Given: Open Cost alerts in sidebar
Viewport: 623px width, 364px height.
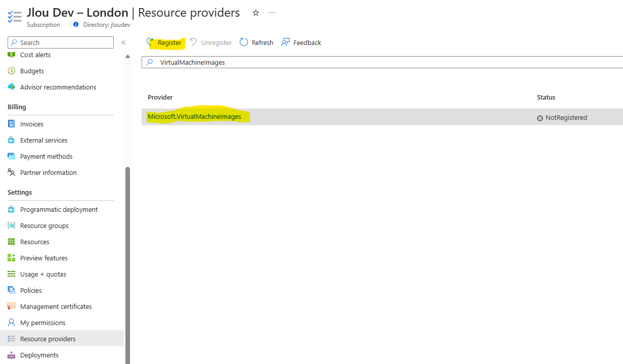Looking at the screenshot, I should coord(35,55).
